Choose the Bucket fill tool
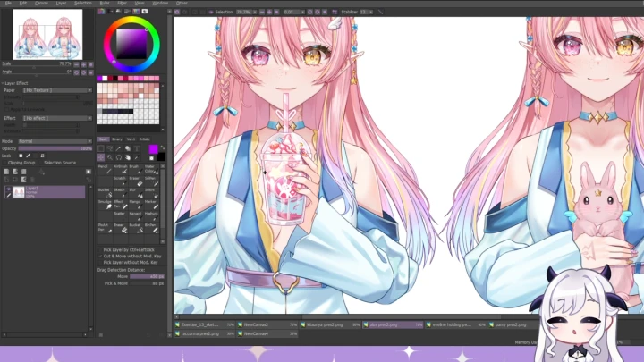 pyautogui.click(x=105, y=193)
